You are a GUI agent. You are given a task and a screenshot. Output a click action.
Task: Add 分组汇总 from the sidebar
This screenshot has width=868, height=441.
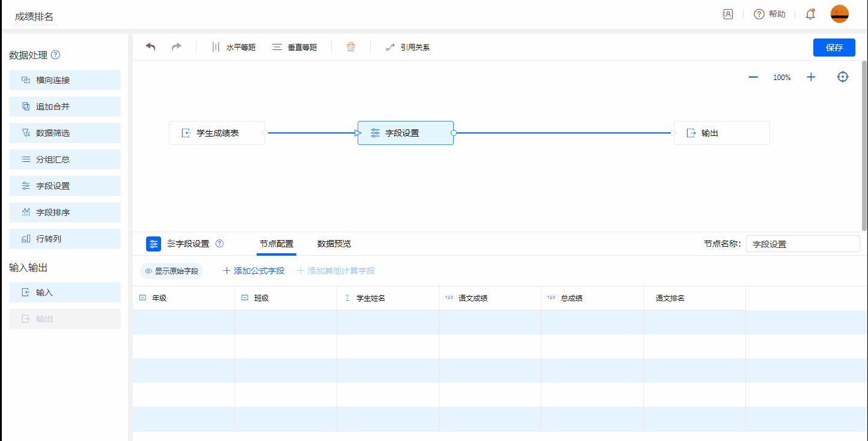(x=65, y=159)
